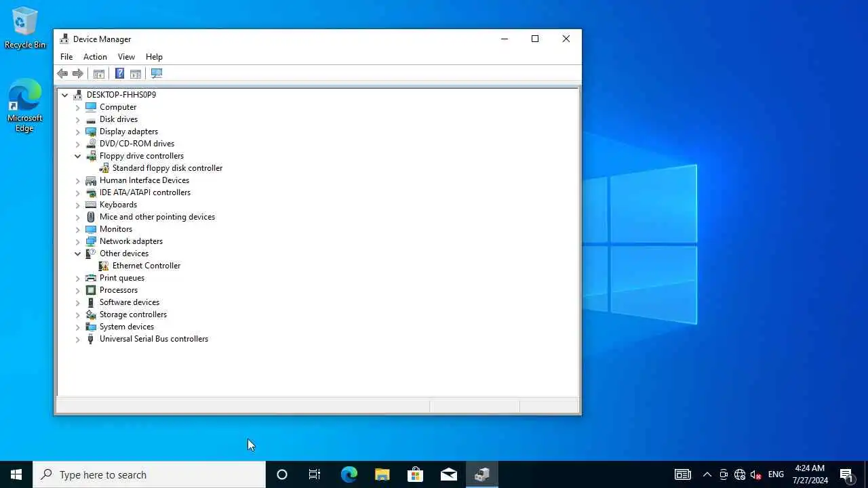
Task: Select the Ethernet Controller text label
Action: [146, 266]
